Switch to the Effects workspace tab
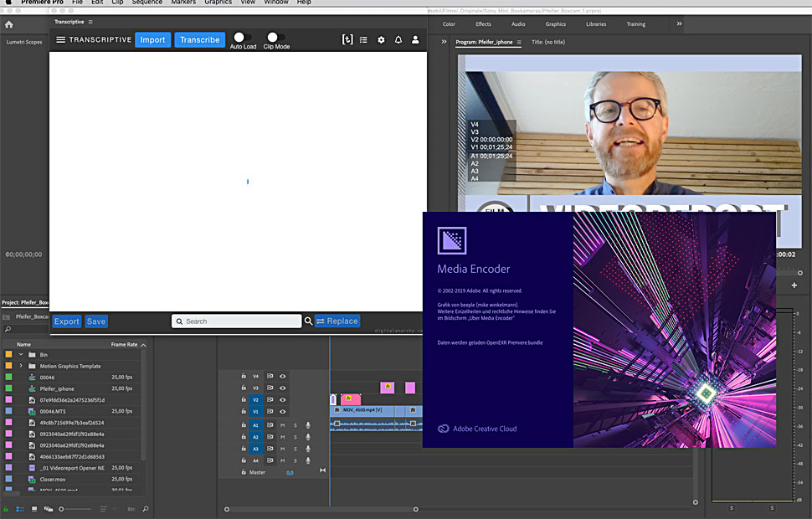Image resolution: width=812 pixels, height=519 pixels. pyautogui.click(x=484, y=24)
